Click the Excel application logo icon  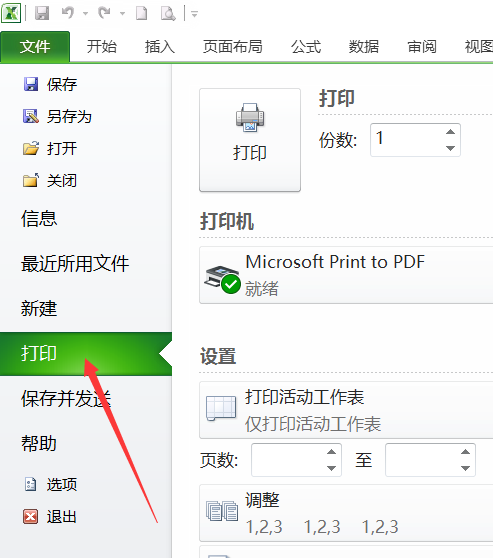pos(11,13)
